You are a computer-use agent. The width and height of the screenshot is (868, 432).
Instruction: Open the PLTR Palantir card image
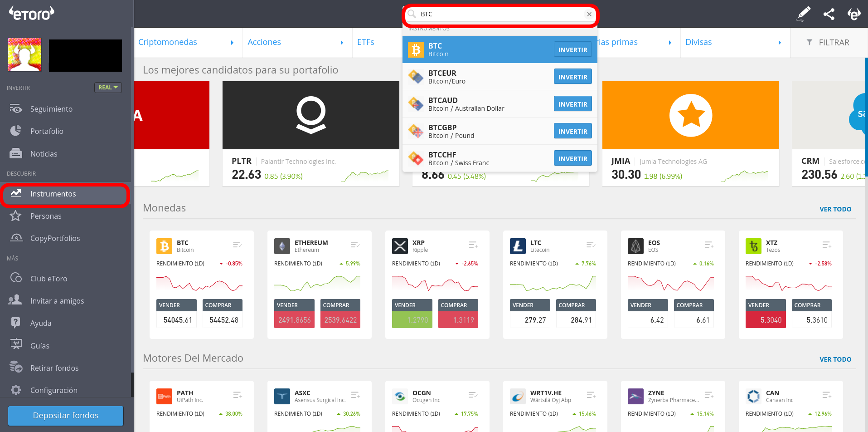pos(311,115)
